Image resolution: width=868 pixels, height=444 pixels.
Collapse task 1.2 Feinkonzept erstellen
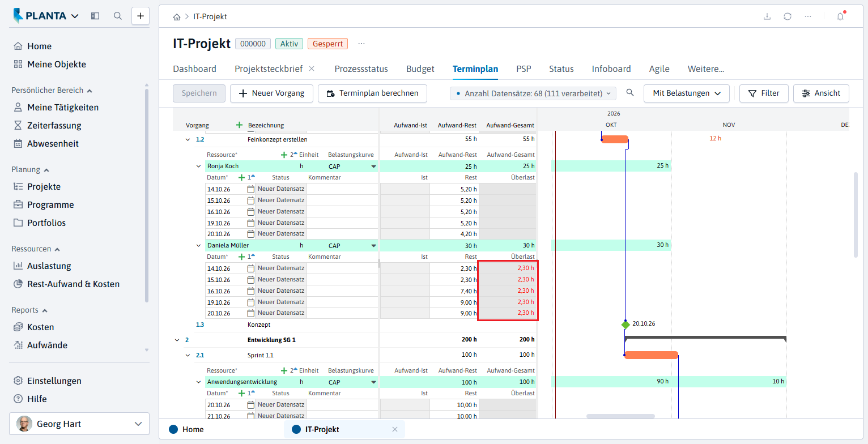point(188,139)
